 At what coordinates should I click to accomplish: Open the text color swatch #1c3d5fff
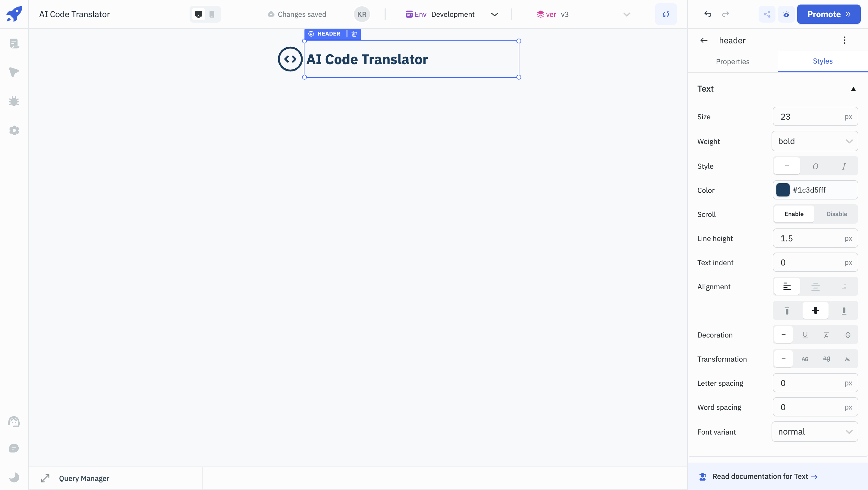point(783,190)
